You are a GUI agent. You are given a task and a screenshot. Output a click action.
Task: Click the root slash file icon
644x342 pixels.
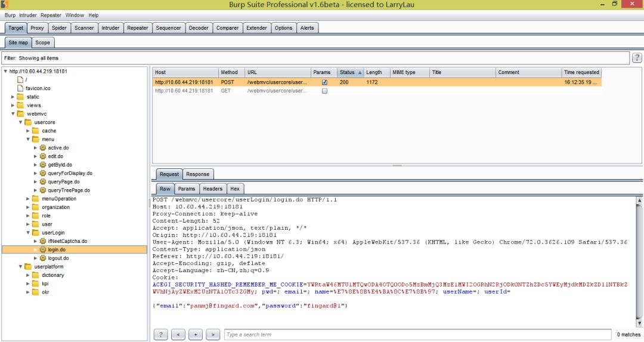click(20, 79)
